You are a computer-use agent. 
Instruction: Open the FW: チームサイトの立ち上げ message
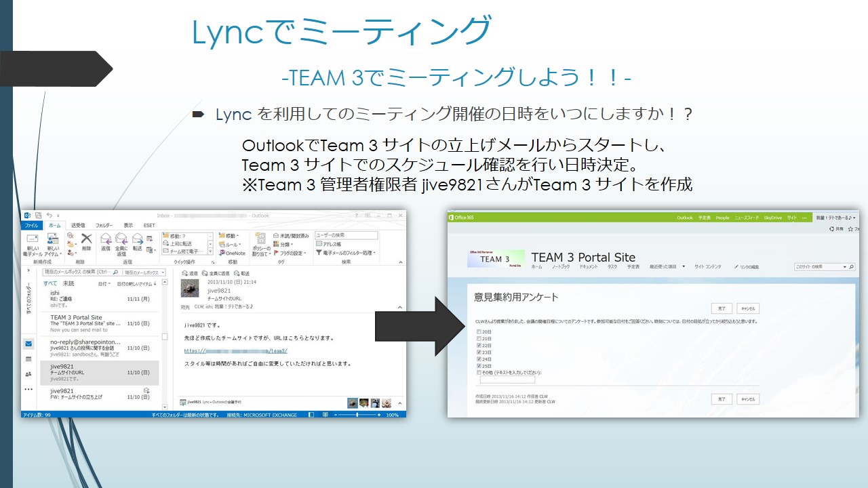(x=100, y=395)
